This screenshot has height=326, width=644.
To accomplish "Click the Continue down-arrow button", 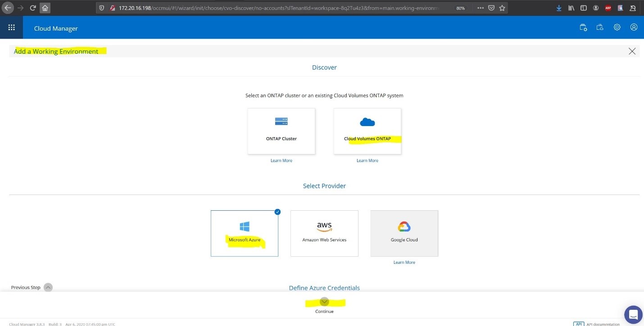I will tap(324, 302).
